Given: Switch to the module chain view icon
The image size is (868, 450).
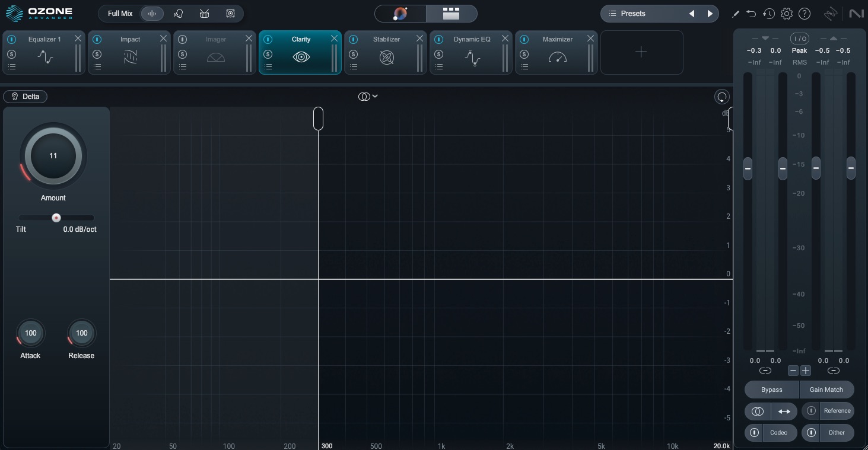Looking at the screenshot, I should pos(452,14).
